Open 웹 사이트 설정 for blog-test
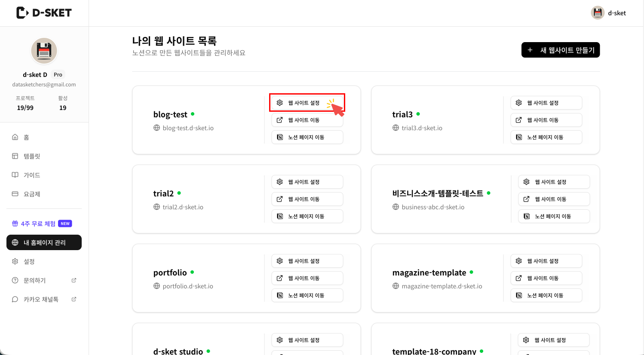Screen dimensions: 644x355 (307, 103)
